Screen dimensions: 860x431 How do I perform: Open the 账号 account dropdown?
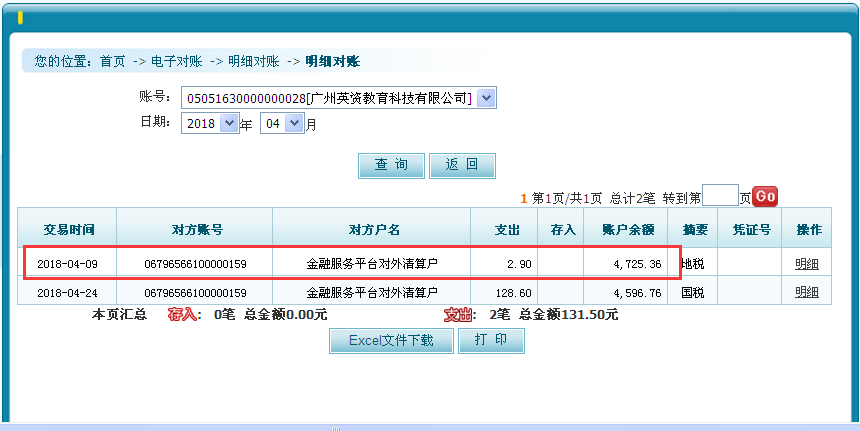486,98
